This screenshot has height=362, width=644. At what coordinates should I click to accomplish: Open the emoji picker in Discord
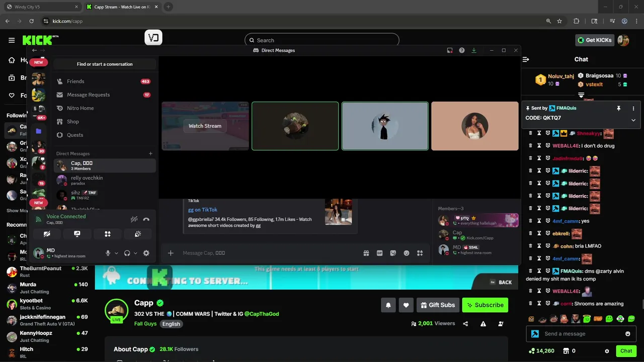click(x=407, y=253)
